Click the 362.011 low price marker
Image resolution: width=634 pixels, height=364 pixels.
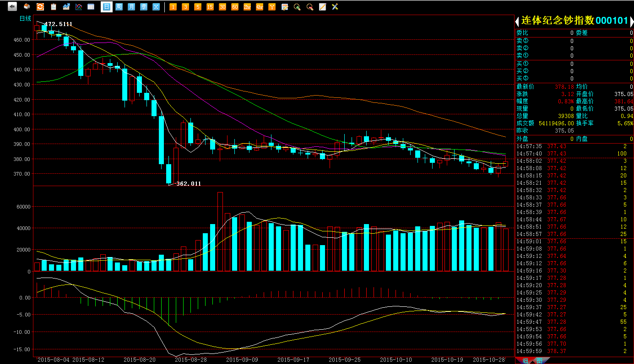tap(188, 184)
